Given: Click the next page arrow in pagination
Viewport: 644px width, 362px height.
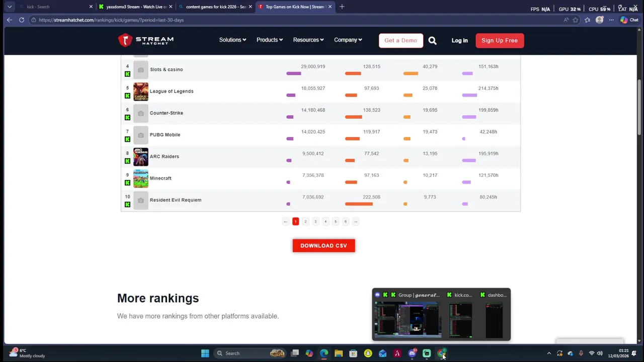Looking at the screenshot, I should pos(355,222).
